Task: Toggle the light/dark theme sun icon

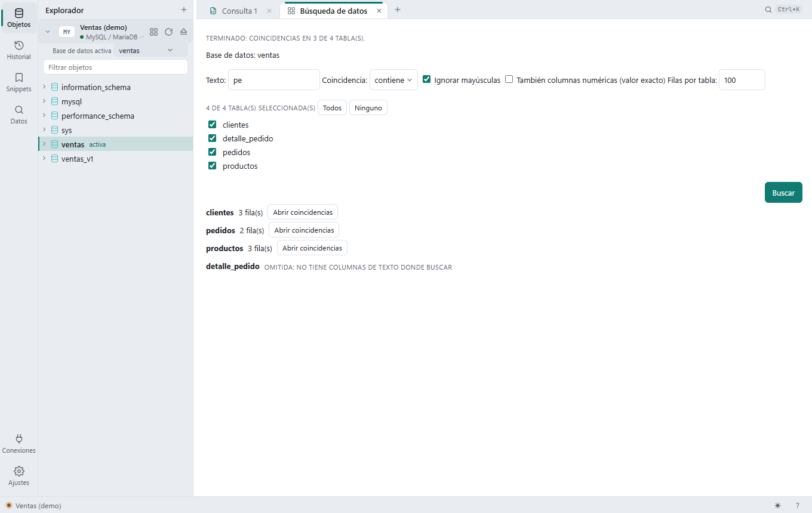Action: [x=777, y=505]
